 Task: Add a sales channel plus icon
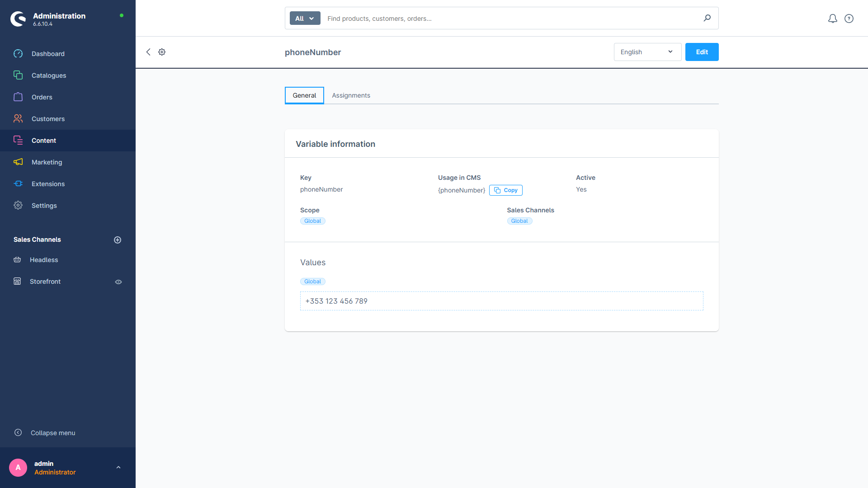click(x=118, y=240)
